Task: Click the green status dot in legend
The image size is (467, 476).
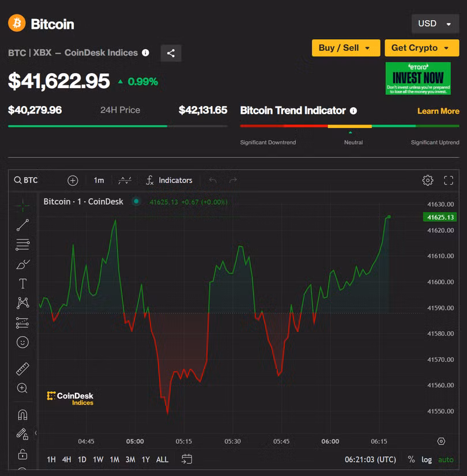Action: pyautogui.click(x=136, y=201)
